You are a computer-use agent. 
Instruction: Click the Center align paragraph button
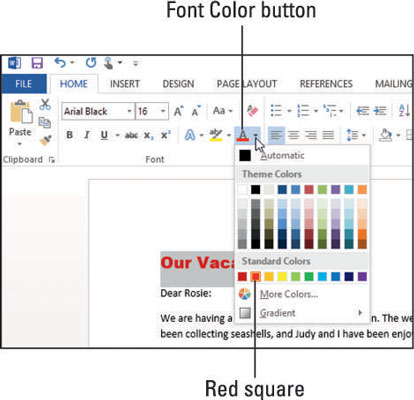pyautogui.click(x=293, y=135)
